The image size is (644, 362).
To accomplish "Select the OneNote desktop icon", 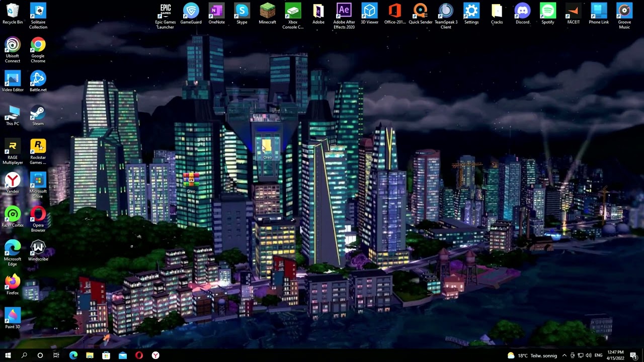I will (x=217, y=14).
